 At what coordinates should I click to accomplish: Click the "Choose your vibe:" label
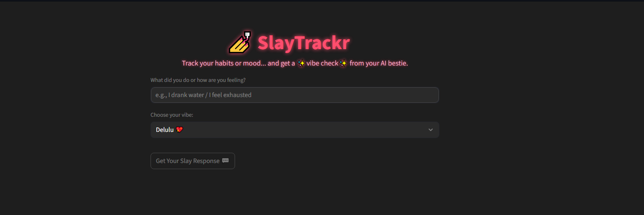[x=172, y=115]
